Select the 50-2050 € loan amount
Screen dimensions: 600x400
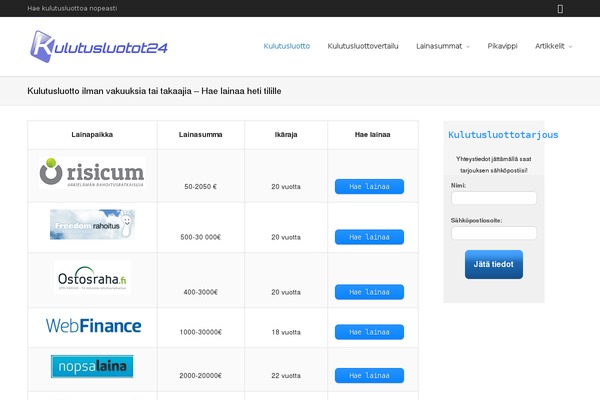(x=201, y=186)
